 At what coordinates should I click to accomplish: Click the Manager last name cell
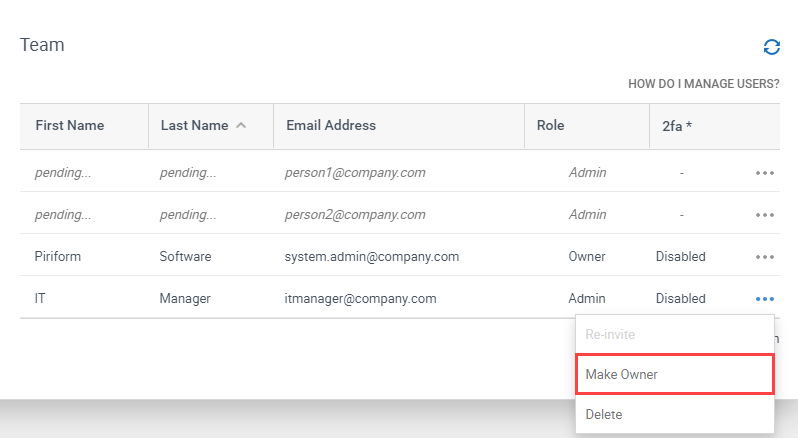click(185, 299)
